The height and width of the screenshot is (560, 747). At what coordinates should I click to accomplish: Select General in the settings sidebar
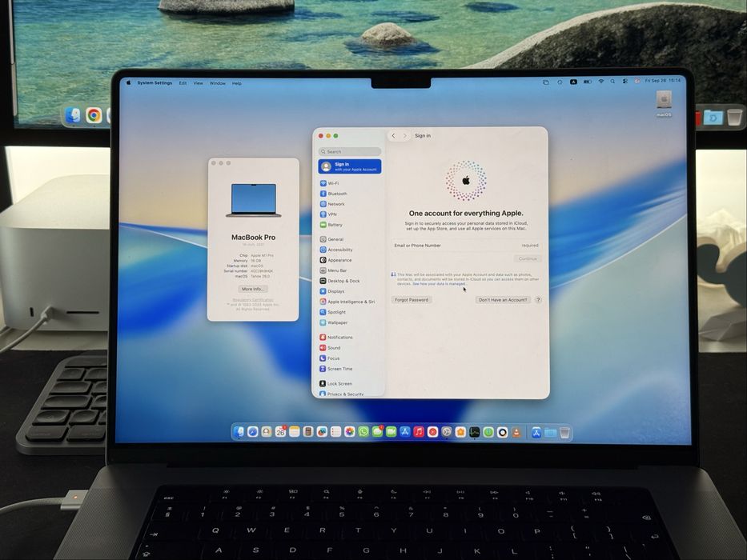pos(349,239)
